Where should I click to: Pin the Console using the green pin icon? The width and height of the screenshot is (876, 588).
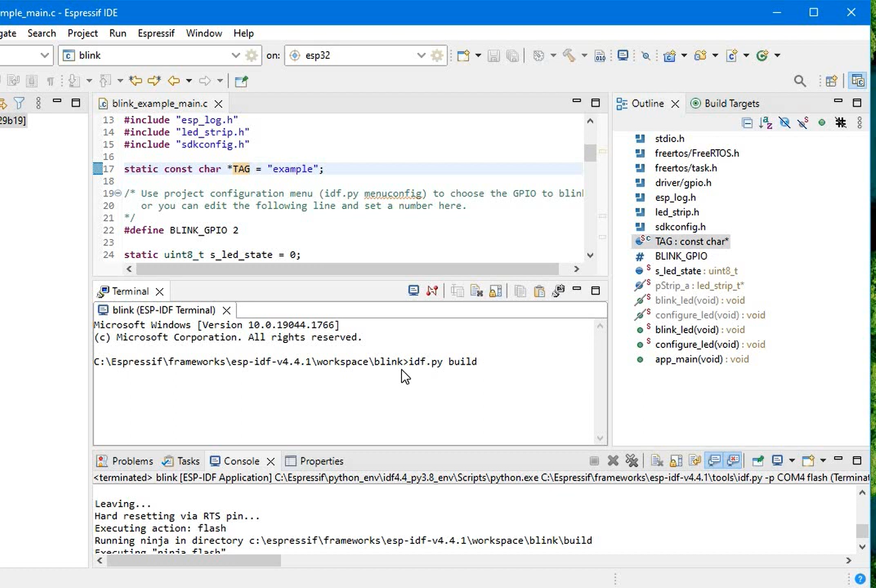click(x=758, y=461)
